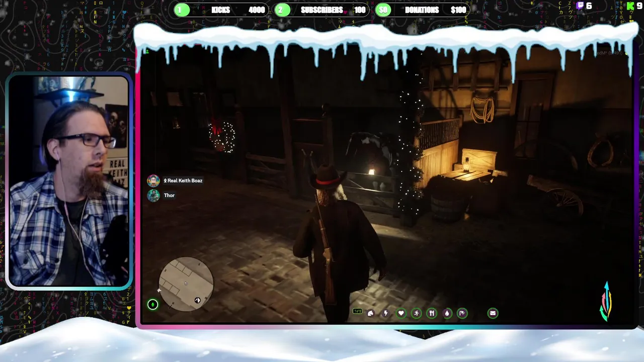Click the shower cleanliness icon

[462, 313]
